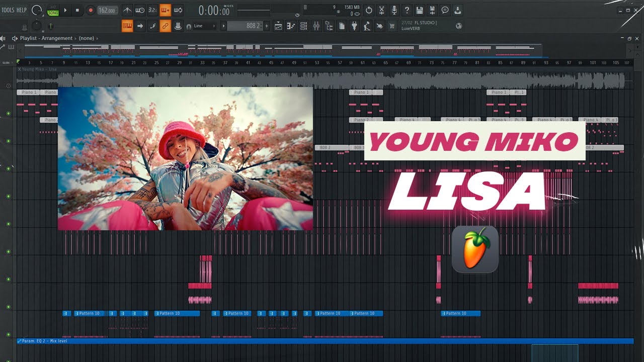The width and height of the screenshot is (644, 362).
Task: Click the export tray icon
Action: [x=457, y=10]
